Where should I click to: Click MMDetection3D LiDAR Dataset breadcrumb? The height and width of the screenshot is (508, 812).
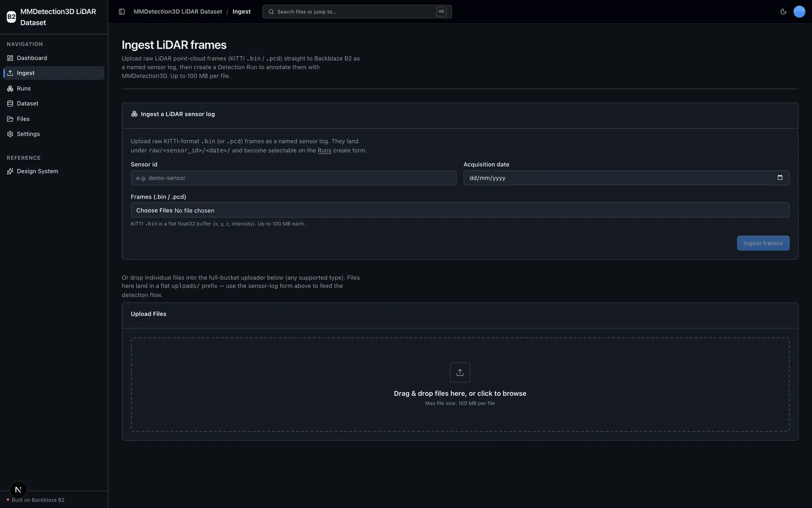coord(178,12)
